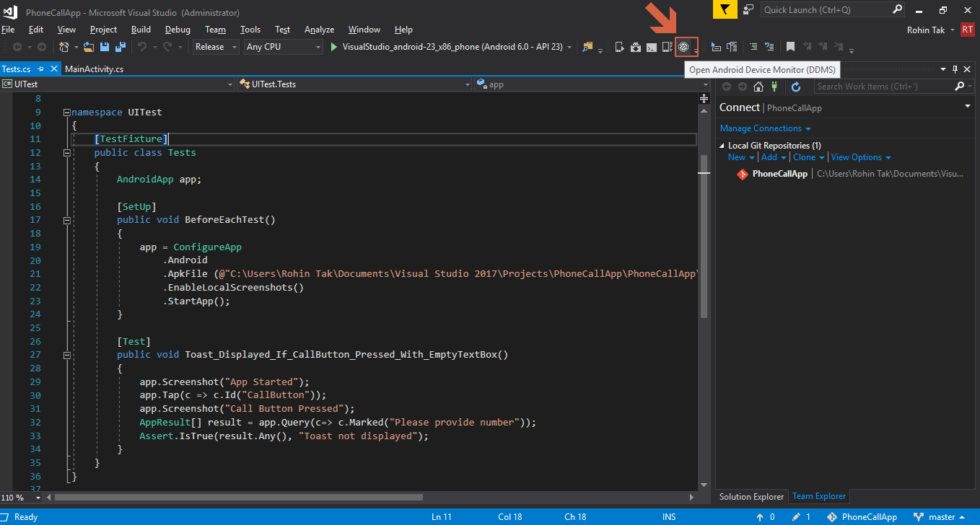The width and height of the screenshot is (980, 525).
Task: Open the yellow notifications flag icon
Action: click(725, 9)
